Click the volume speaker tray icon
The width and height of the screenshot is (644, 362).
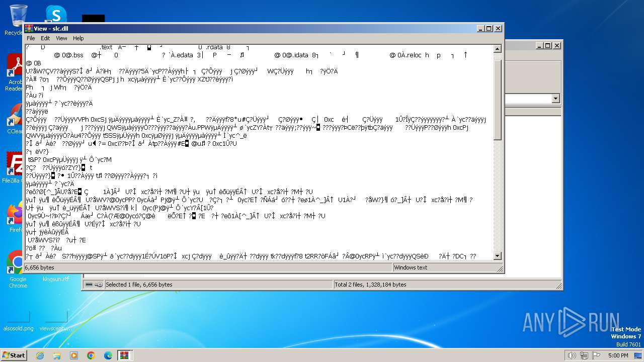coord(572,355)
